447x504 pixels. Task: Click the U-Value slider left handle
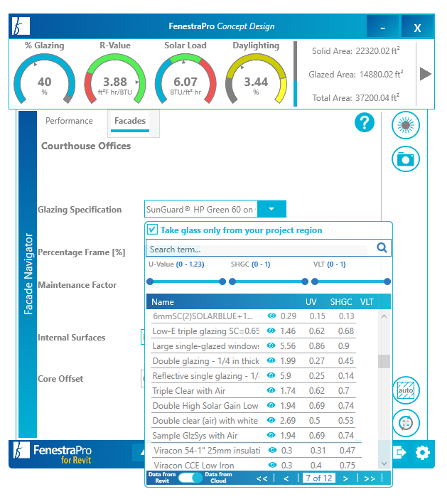(x=150, y=282)
